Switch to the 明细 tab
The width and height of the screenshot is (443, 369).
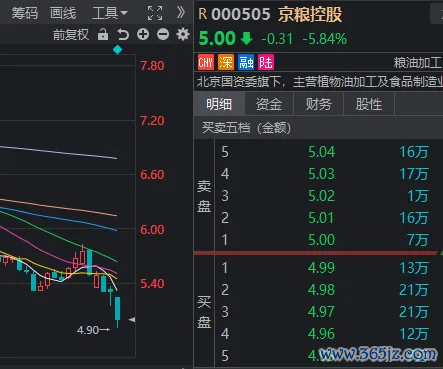click(219, 104)
